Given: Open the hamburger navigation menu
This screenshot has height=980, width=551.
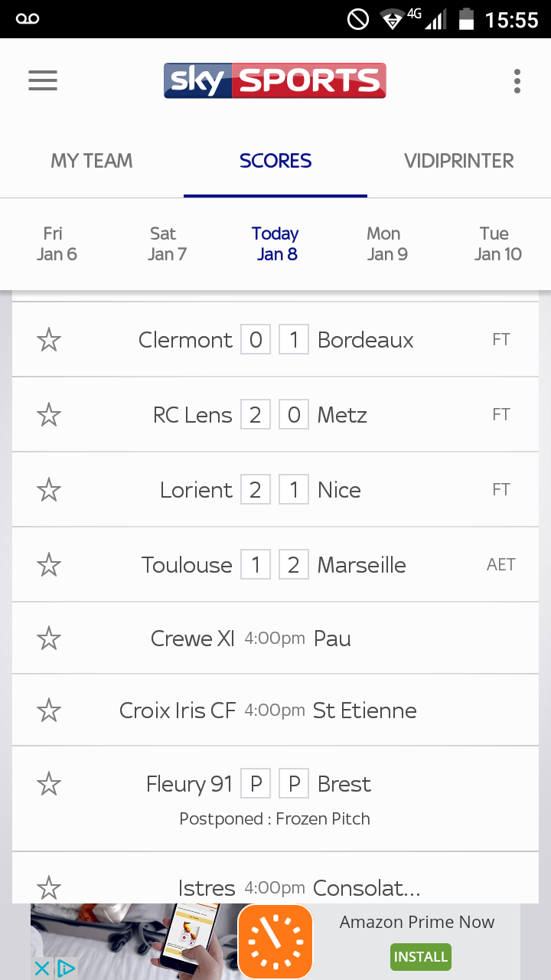Looking at the screenshot, I should click(x=43, y=80).
